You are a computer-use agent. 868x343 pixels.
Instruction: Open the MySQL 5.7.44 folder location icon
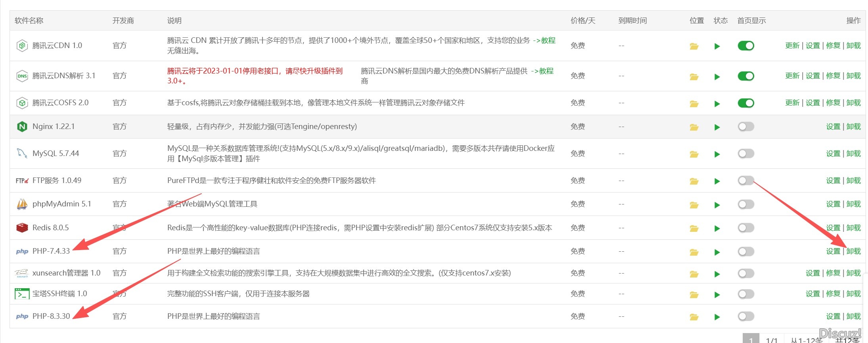coord(694,154)
